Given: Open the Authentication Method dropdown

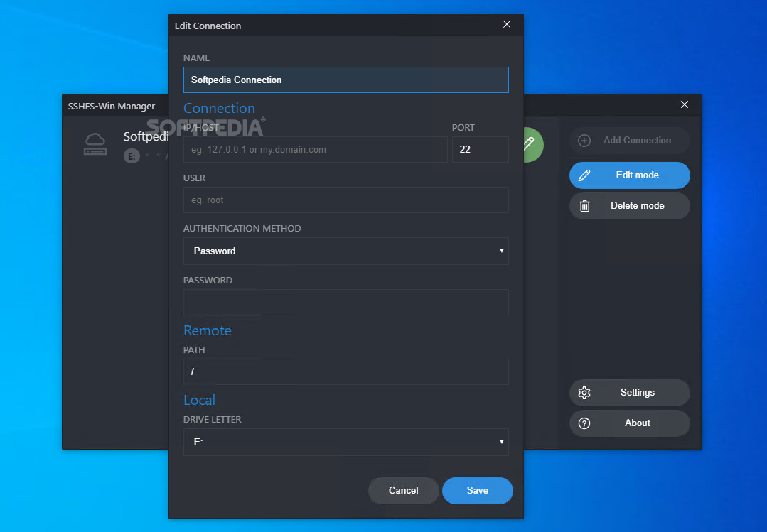Looking at the screenshot, I should (346, 251).
